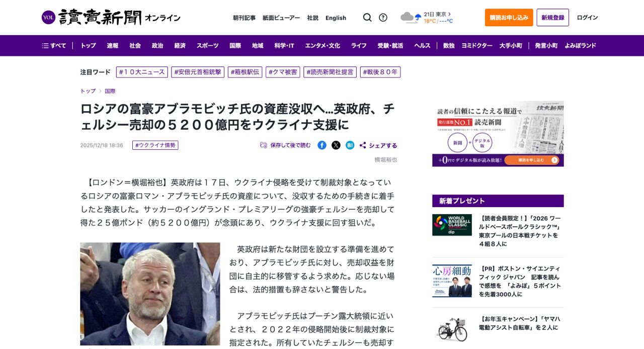
Task: Go to the トップ nav tab
Action: (x=88, y=46)
